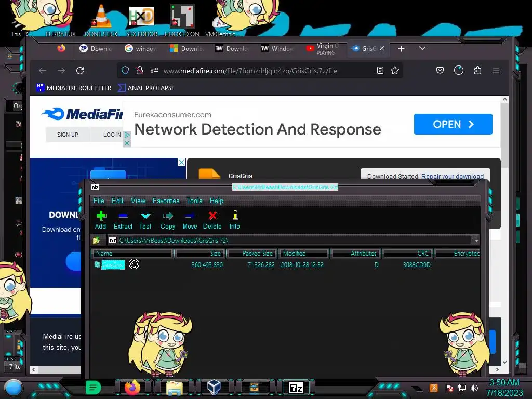Click LOG IN on MediaFire
The width and height of the screenshot is (532, 399).
click(x=112, y=135)
